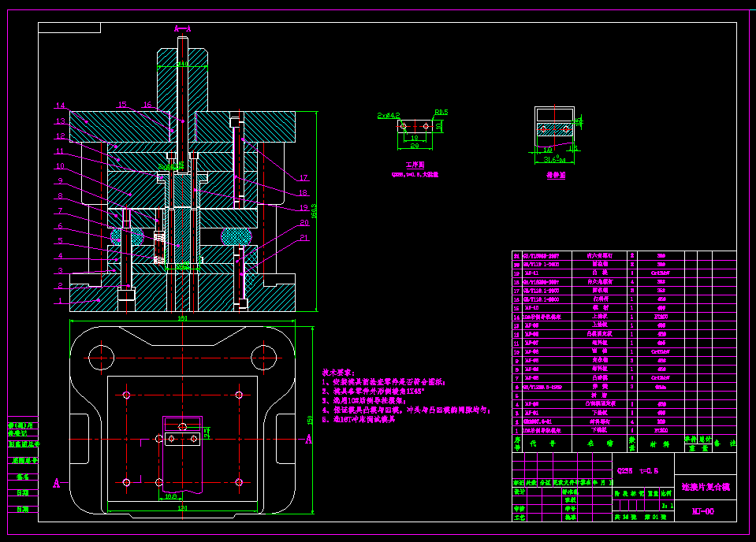Pick the 120 dimension in plan view
The image size is (756, 542).
coord(182,508)
